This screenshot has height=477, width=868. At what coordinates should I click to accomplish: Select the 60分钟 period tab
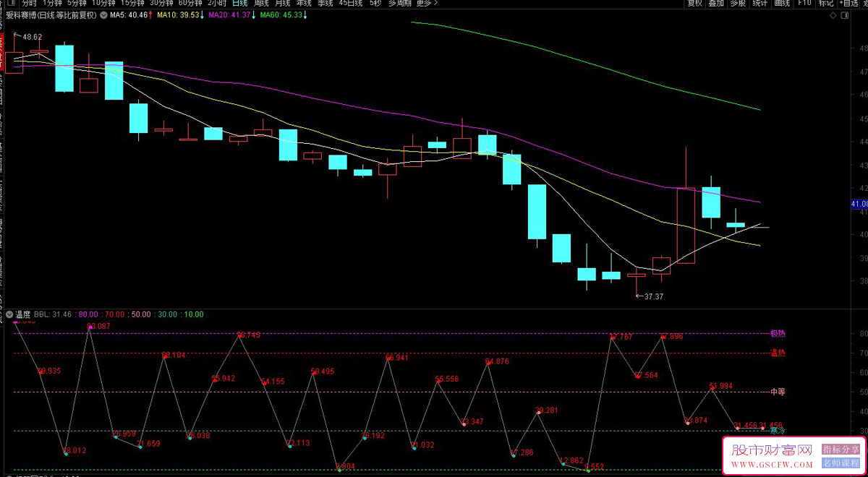coord(190,4)
